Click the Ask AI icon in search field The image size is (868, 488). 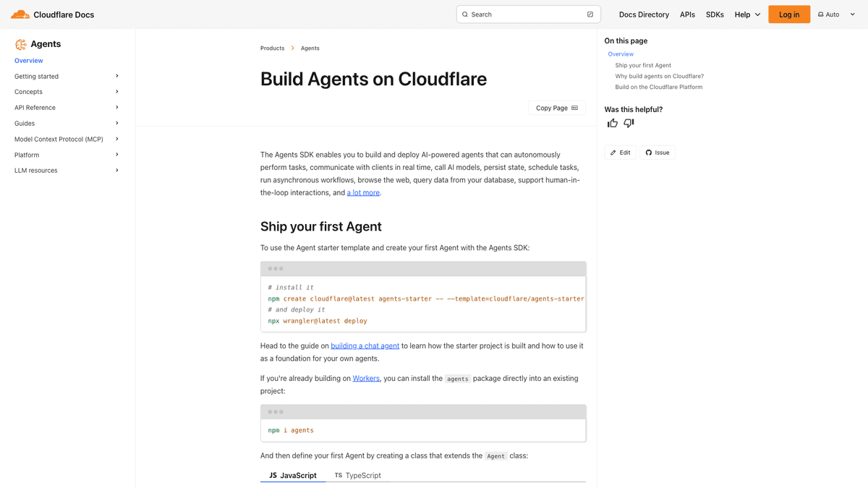coord(590,14)
